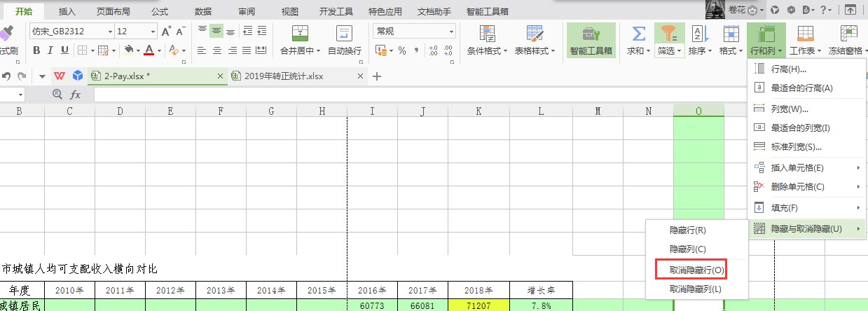Align text right horizontally
This screenshot has height=311, width=868.
coord(232,50)
